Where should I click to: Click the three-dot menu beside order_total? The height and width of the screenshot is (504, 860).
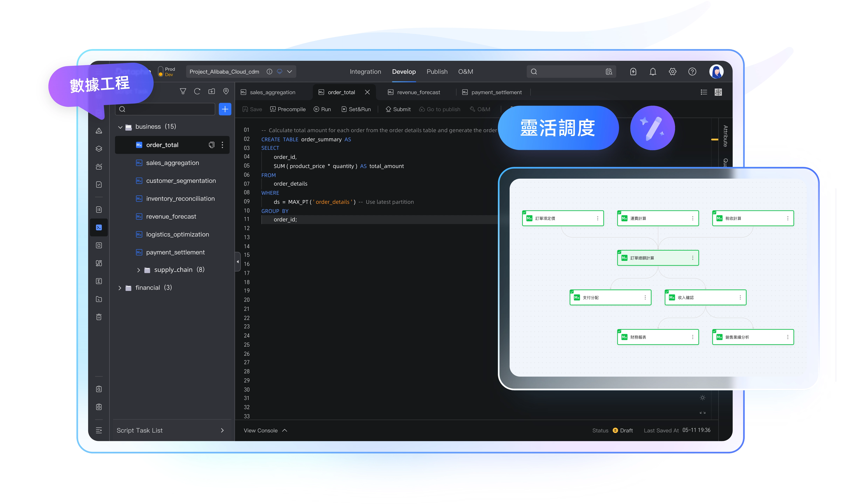[x=223, y=145]
